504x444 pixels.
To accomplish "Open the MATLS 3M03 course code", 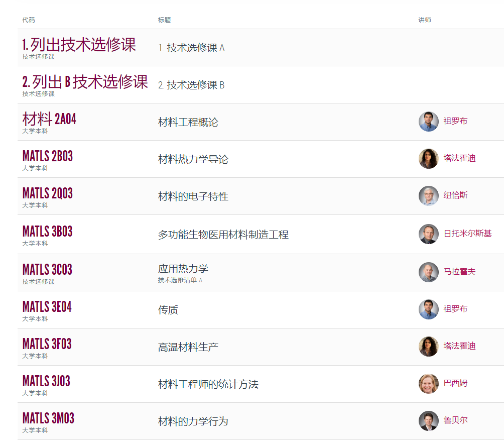I will [48, 418].
